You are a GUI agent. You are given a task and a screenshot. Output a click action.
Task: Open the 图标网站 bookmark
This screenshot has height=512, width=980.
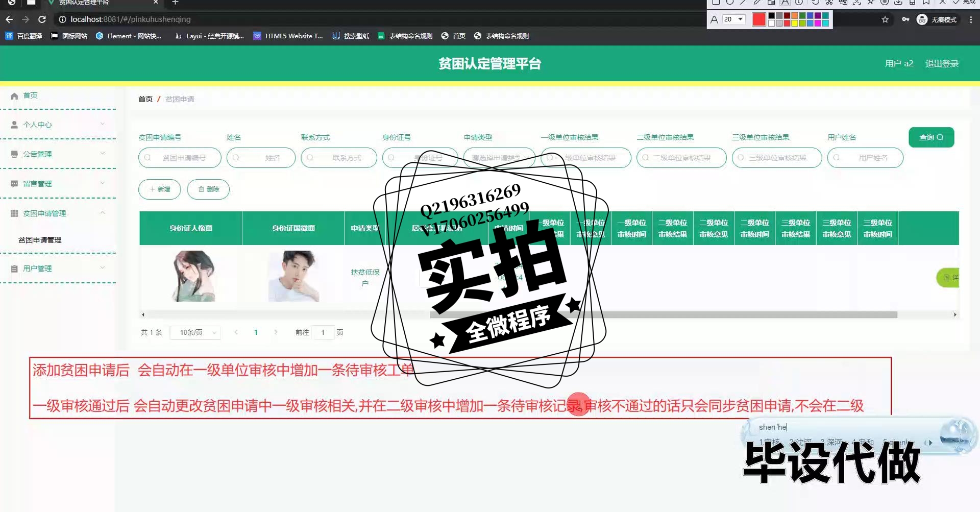pos(69,36)
